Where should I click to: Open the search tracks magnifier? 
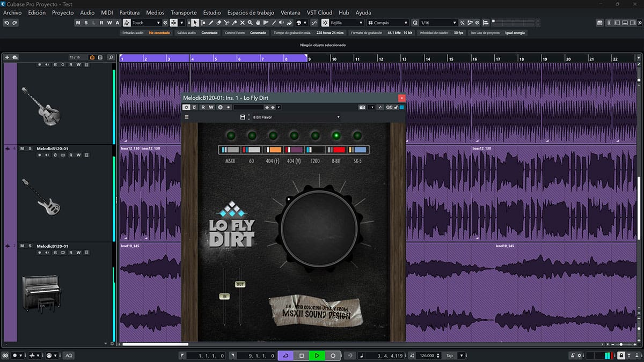point(111,57)
